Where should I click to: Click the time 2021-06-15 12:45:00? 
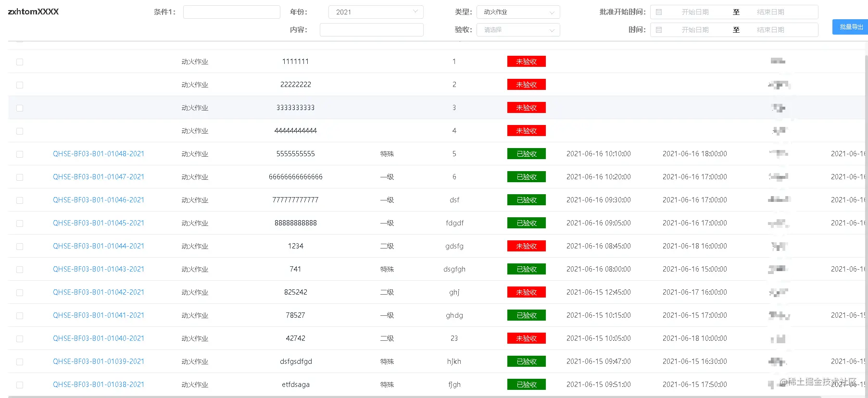[x=599, y=292]
